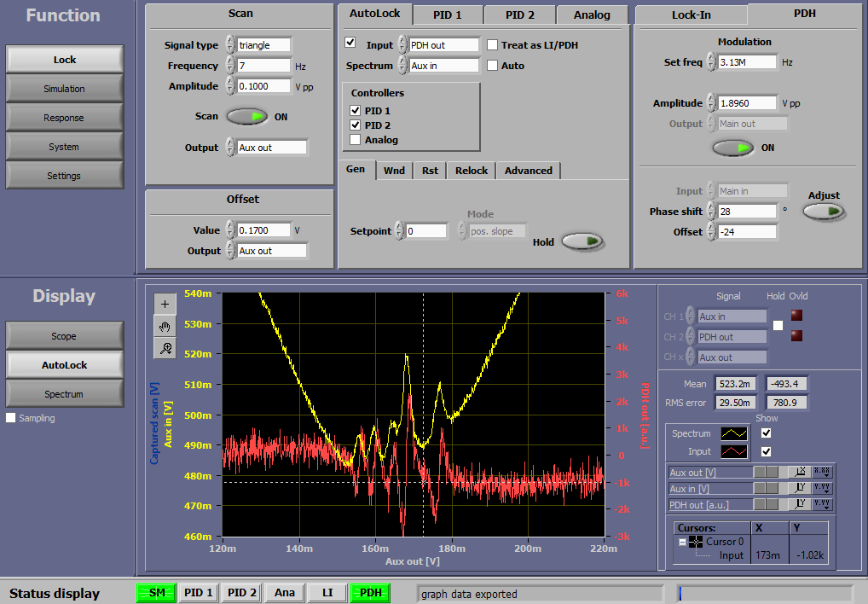Select the magnifier zoom tool on graph
Viewport: 868px width, 604px height.
click(165, 348)
